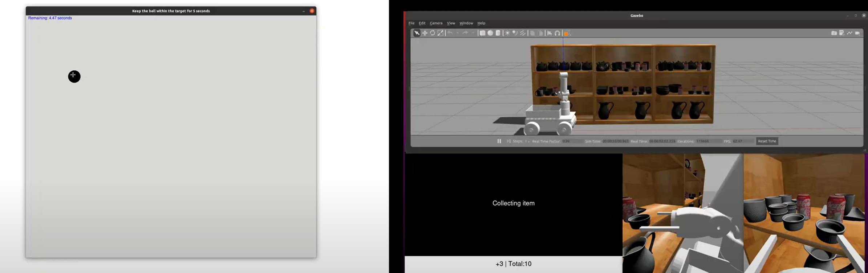Click the Undo arrow in Gazebo toolbar
Screen dimensions: 868x273
(x=450, y=33)
